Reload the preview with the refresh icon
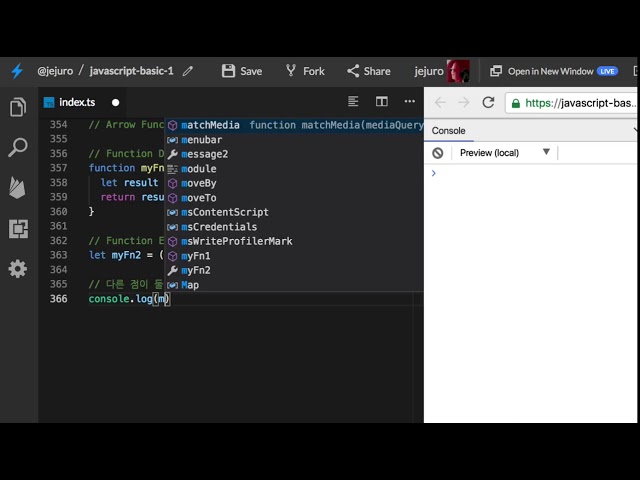The image size is (640, 480). pos(488,102)
